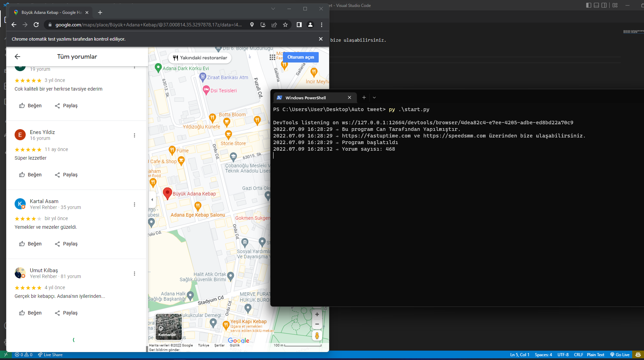Change Plain Text language mode
The image size is (644, 360).
[x=595, y=355]
